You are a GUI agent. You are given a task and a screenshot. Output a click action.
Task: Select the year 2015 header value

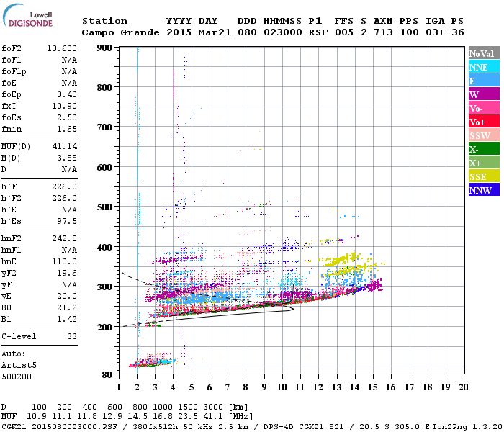click(x=179, y=32)
